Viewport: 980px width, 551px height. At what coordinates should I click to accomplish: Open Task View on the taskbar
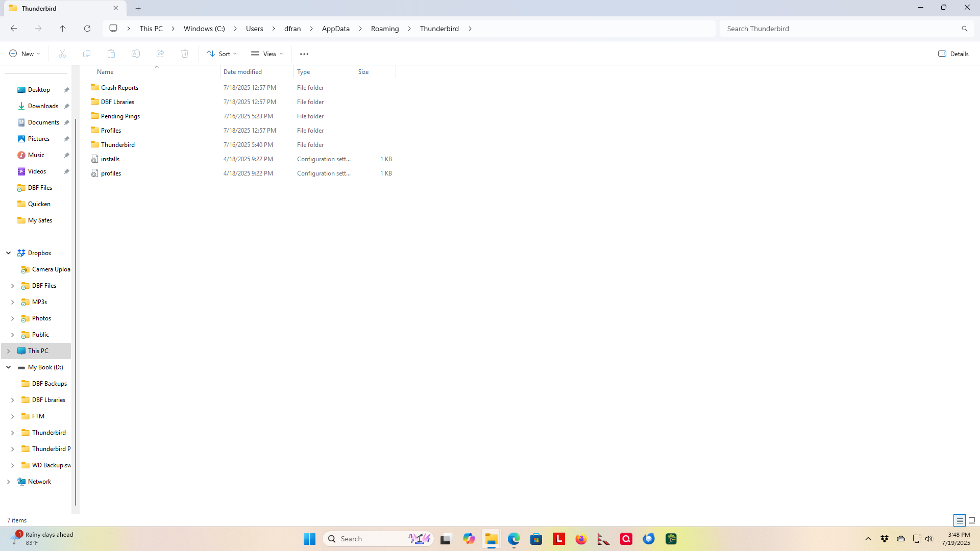click(x=447, y=539)
